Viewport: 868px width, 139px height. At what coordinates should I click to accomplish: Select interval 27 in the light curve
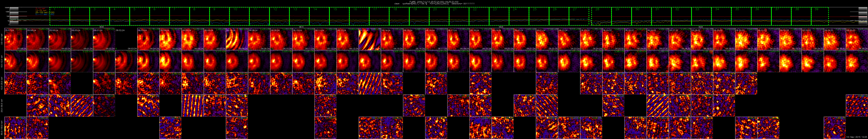(579, 16)
